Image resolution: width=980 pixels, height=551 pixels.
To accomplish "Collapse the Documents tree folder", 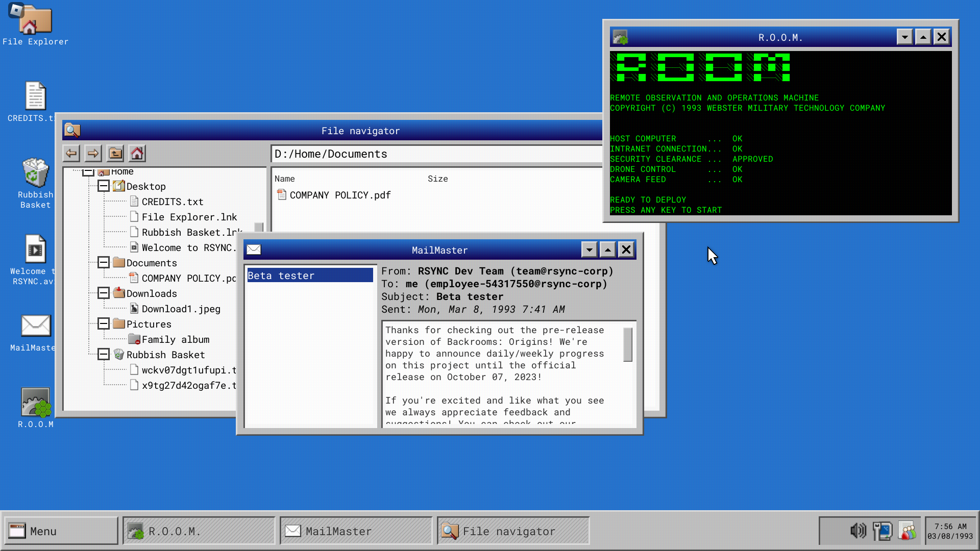I will coord(104,263).
